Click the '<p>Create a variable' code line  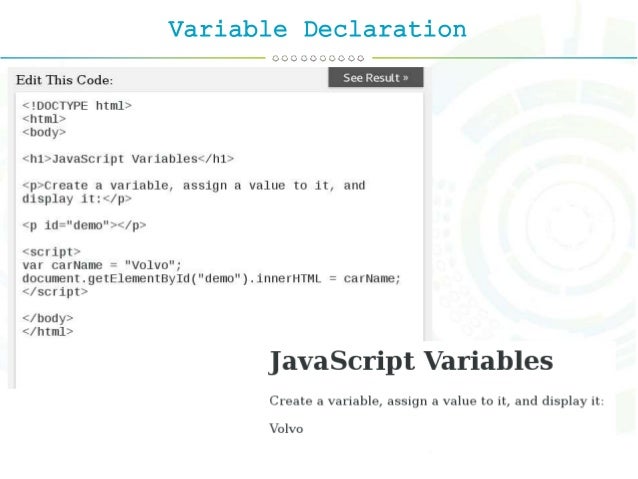(x=194, y=186)
